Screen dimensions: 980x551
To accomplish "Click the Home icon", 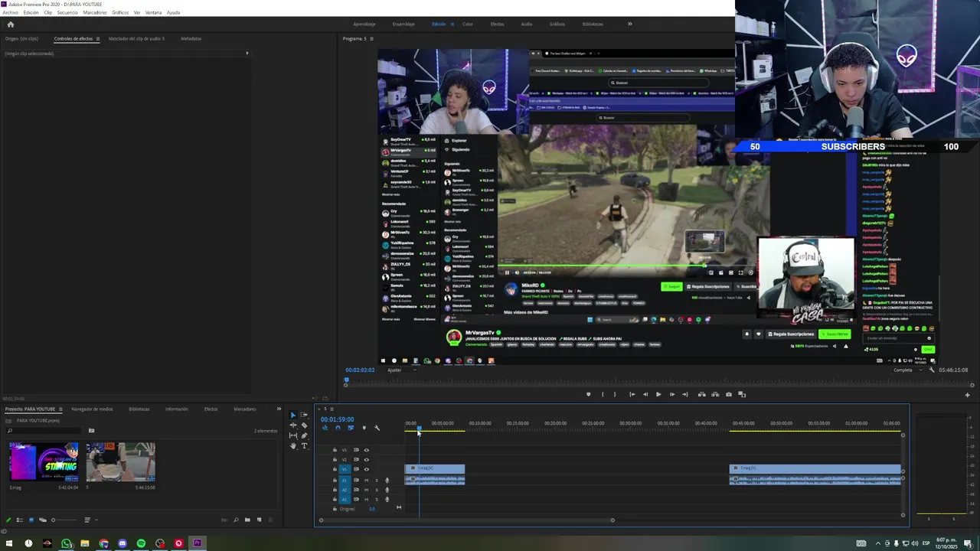I will [10, 24].
